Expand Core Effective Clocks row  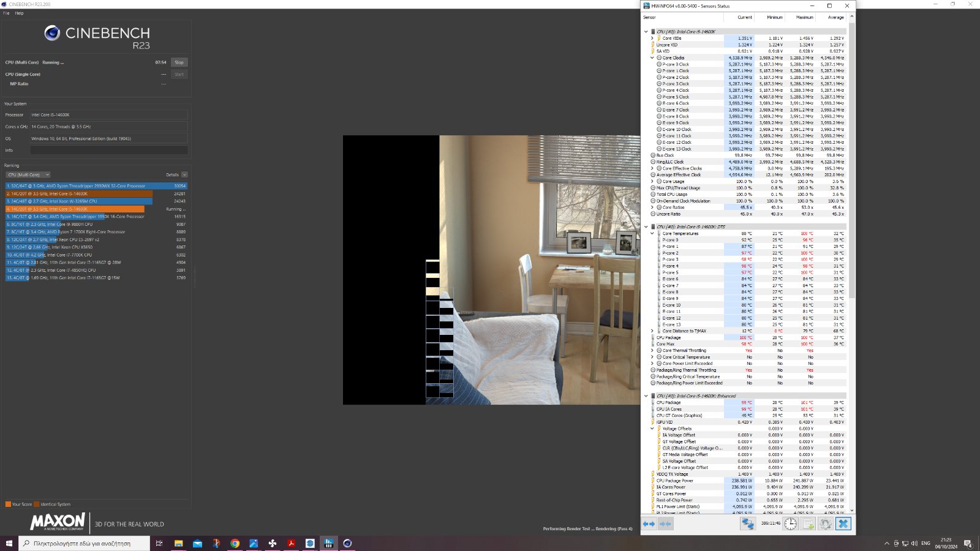tap(652, 168)
